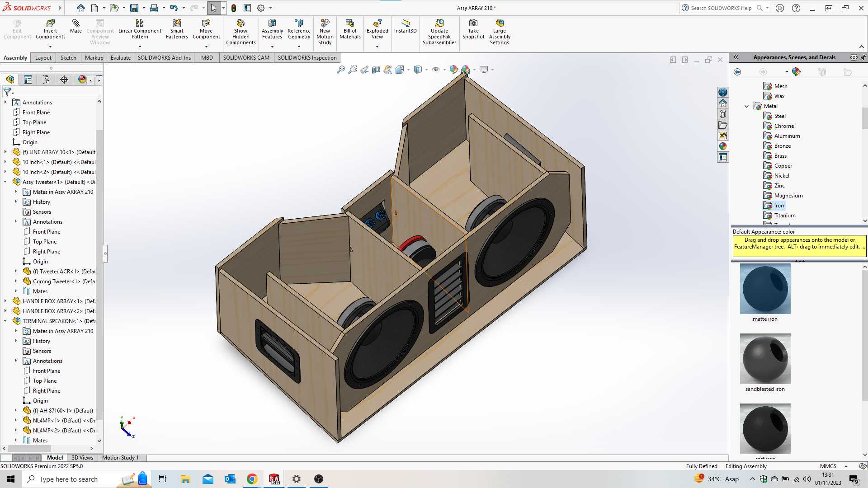Open the Motion Study 1 tab
This screenshot has height=488, width=868.
[120, 458]
